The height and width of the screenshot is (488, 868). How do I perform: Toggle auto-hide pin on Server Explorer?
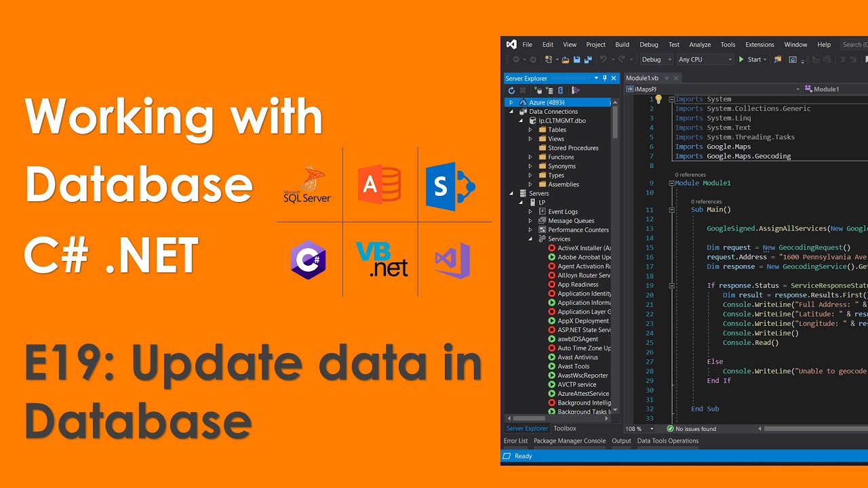605,79
